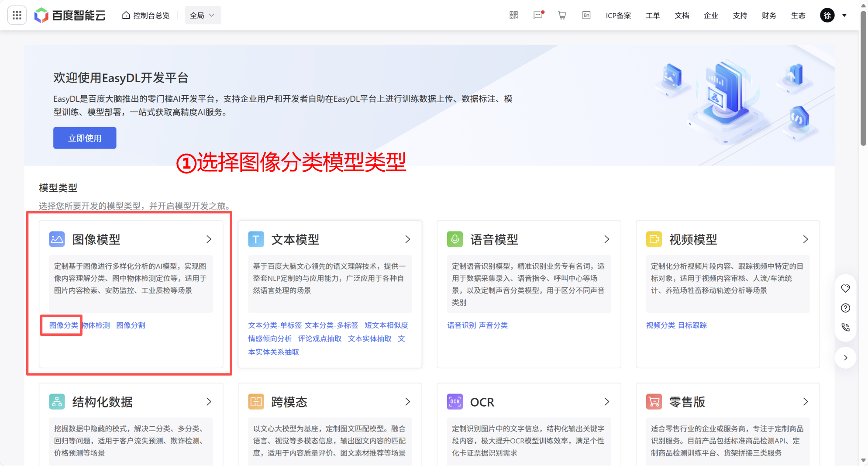The width and height of the screenshot is (868, 466).
Task: Open the 支持 menu item
Action: pos(740,16)
